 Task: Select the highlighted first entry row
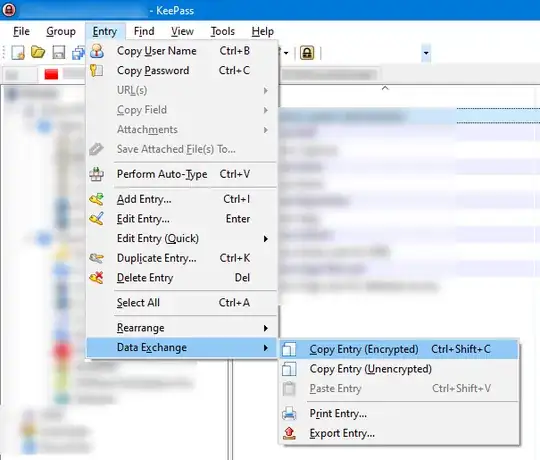(410, 116)
